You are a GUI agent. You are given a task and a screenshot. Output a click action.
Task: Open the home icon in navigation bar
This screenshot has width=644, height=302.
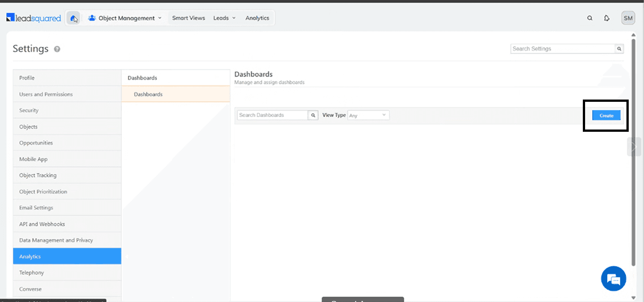tap(74, 18)
